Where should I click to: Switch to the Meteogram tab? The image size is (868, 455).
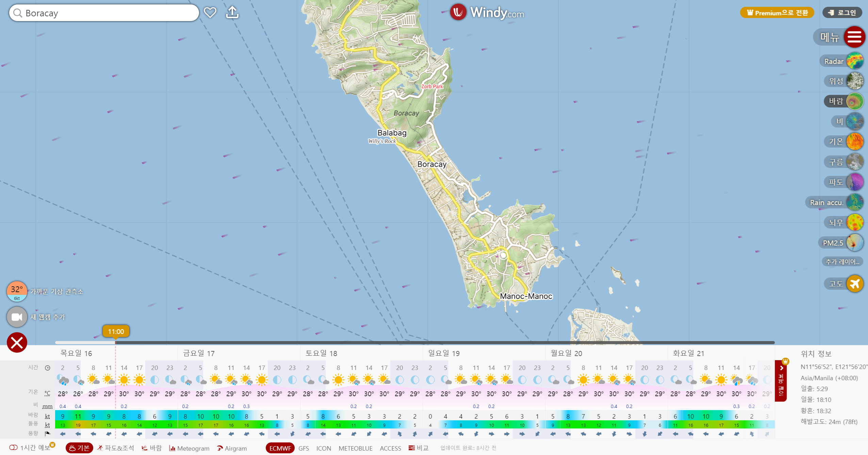[190, 448]
